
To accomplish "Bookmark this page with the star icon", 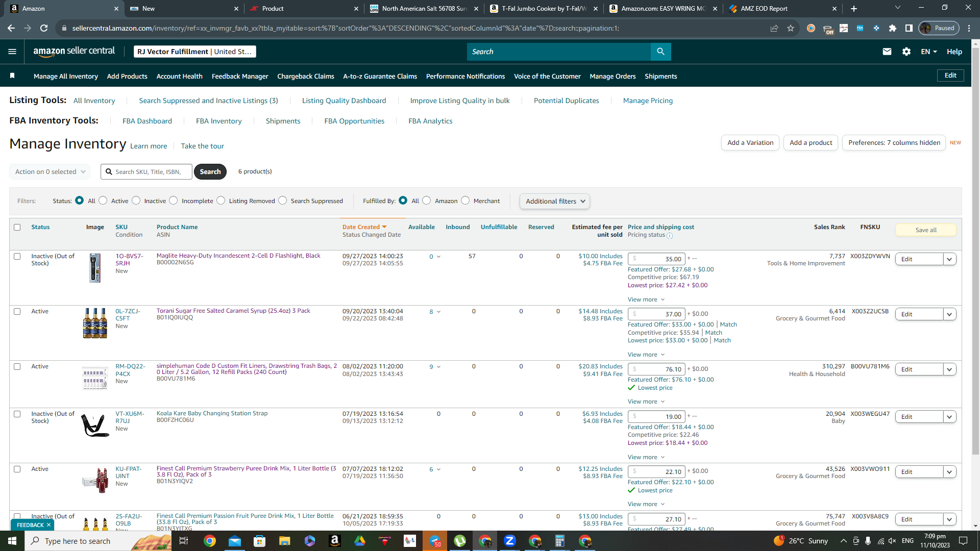I will [791, 28].
